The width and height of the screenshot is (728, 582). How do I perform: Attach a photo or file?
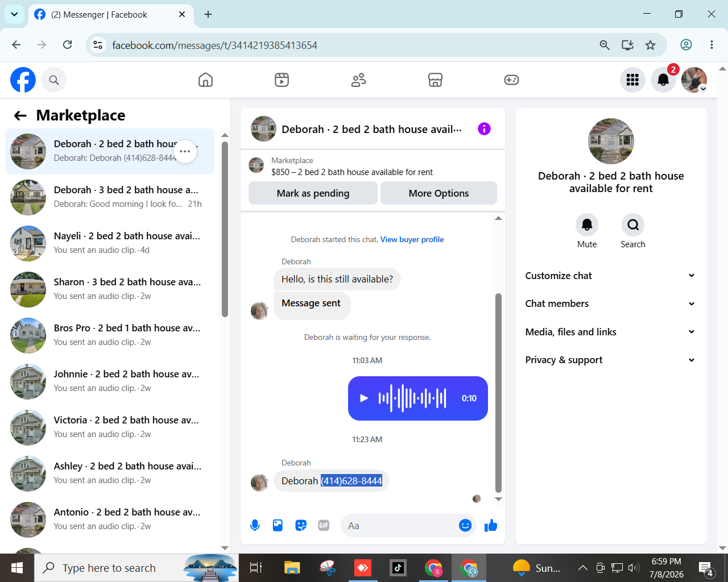click(x=278, y=526)
